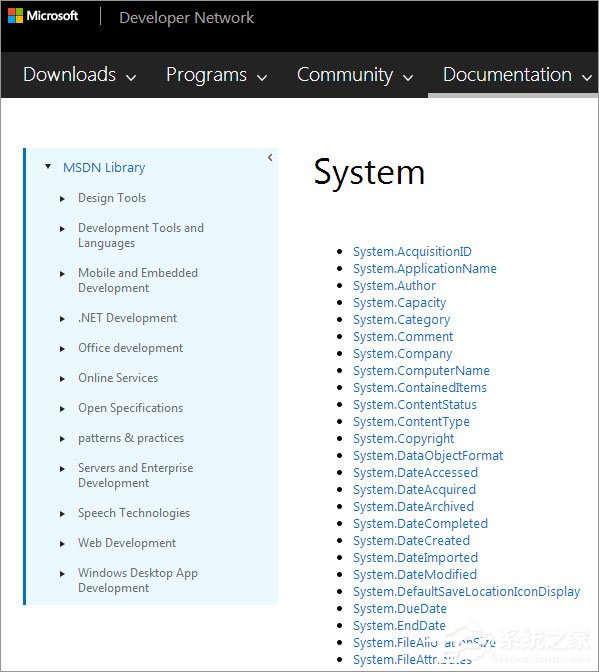Open the System.Author property link
The image size is (599, 672).
pos(394,285)
